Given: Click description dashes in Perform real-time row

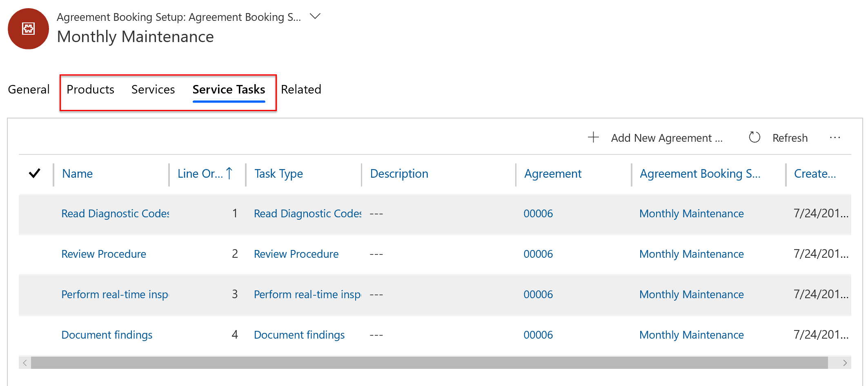Looking at the screenshot, I should [x=376, y=295].
